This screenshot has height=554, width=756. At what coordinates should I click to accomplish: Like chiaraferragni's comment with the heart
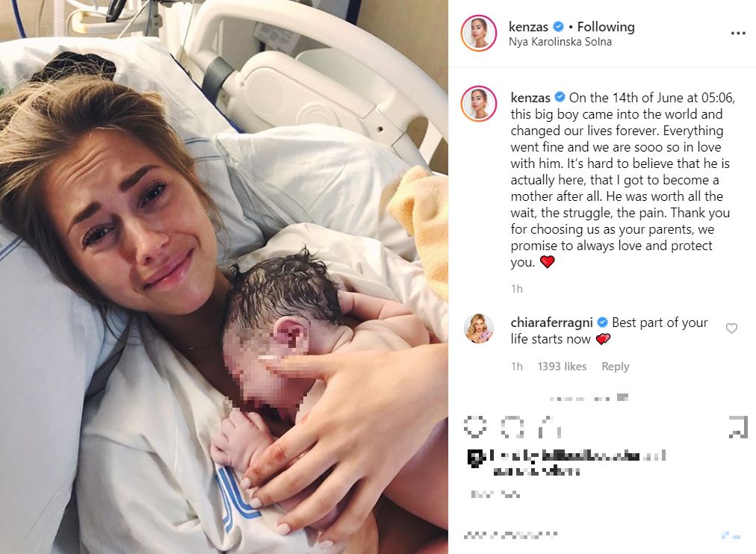point(731,328)
